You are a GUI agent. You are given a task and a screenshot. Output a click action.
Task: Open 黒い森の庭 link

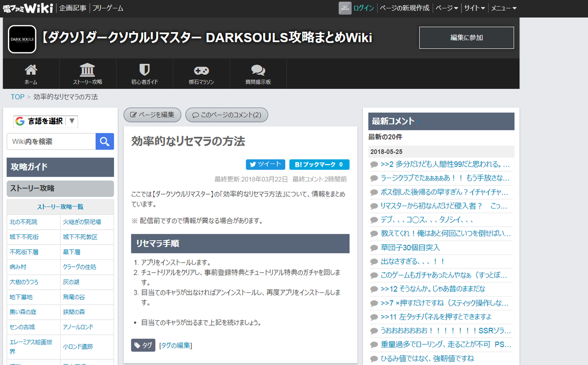click(23, 312)
